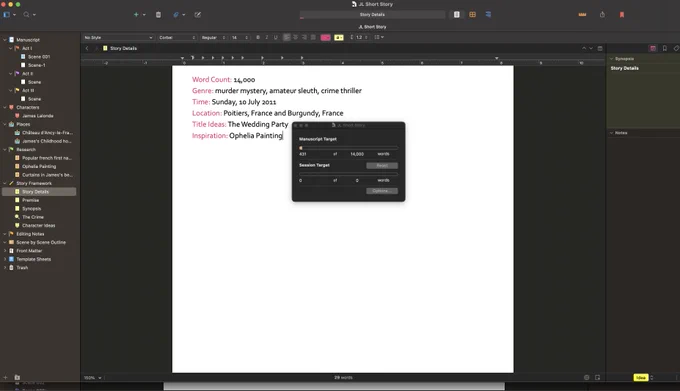Click the Manuscript Target progress bar
Screen dimensions: 680x391
[348, 148]
